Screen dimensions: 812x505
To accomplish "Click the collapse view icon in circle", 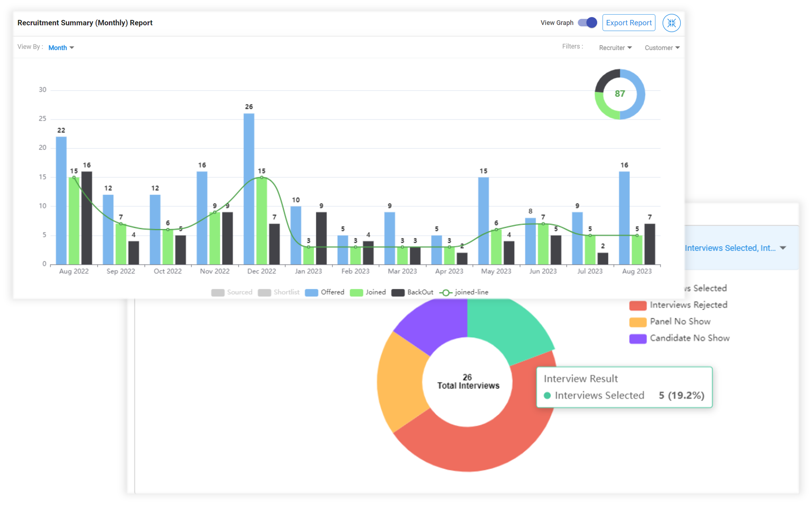I will coord(671,22).
